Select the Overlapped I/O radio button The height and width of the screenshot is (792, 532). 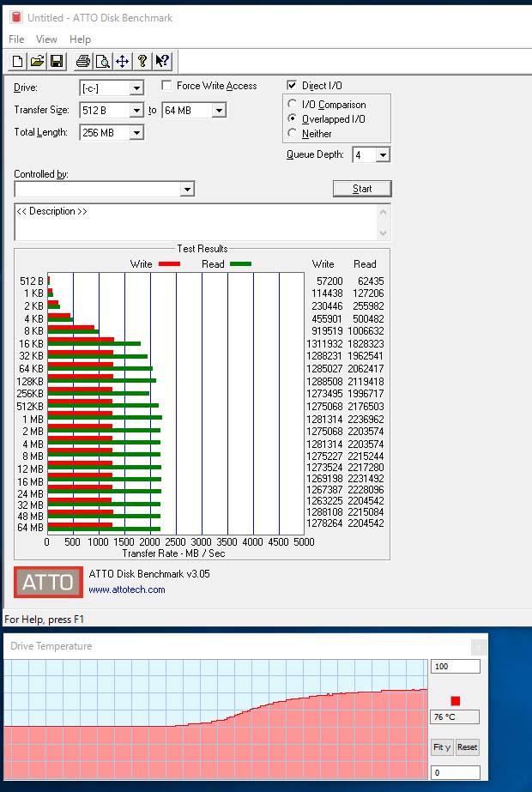point(292,118)
